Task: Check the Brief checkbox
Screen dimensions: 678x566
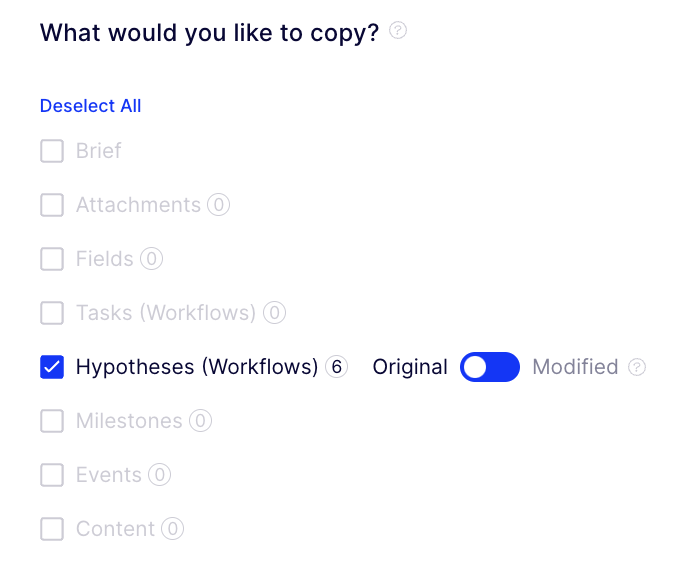Action: 52,151
